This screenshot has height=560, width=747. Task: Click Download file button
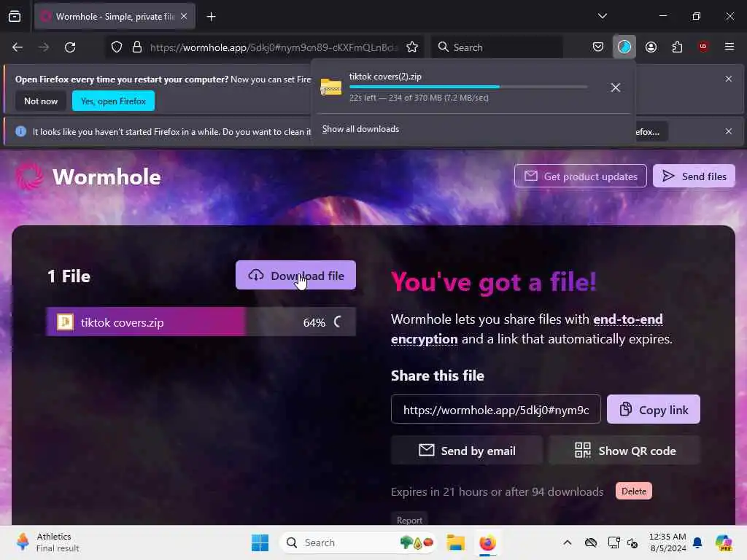click(295, 275)
